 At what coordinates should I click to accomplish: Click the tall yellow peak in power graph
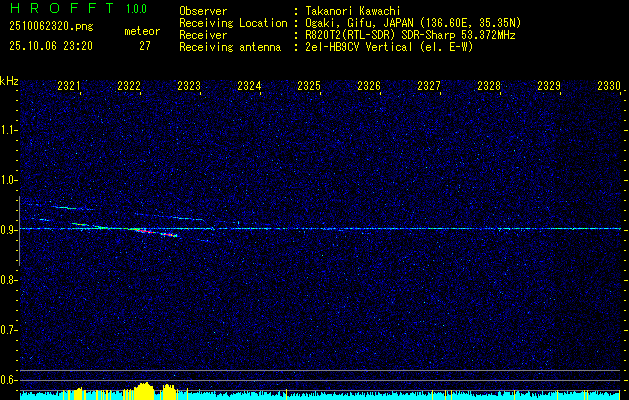(x=147, y=390)
